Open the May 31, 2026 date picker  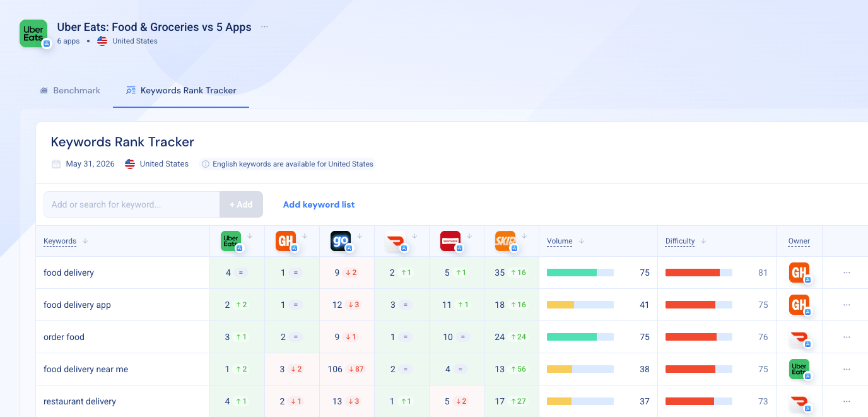pyautogui.click(x=90, y=164)
